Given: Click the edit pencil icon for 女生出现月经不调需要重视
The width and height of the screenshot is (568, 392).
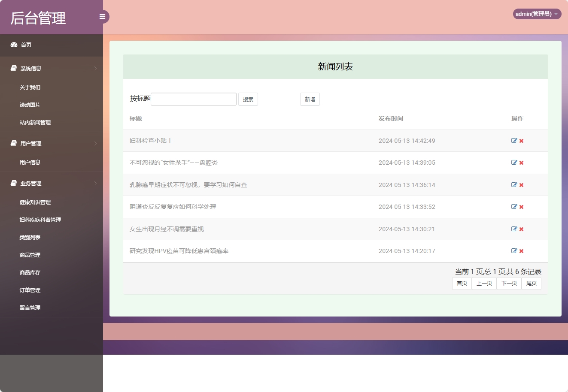Looking at the screenshot, I should point(513,229).
